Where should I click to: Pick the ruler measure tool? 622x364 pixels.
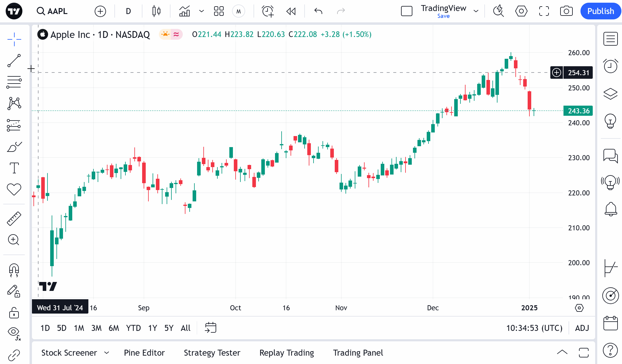click(14, 218)
